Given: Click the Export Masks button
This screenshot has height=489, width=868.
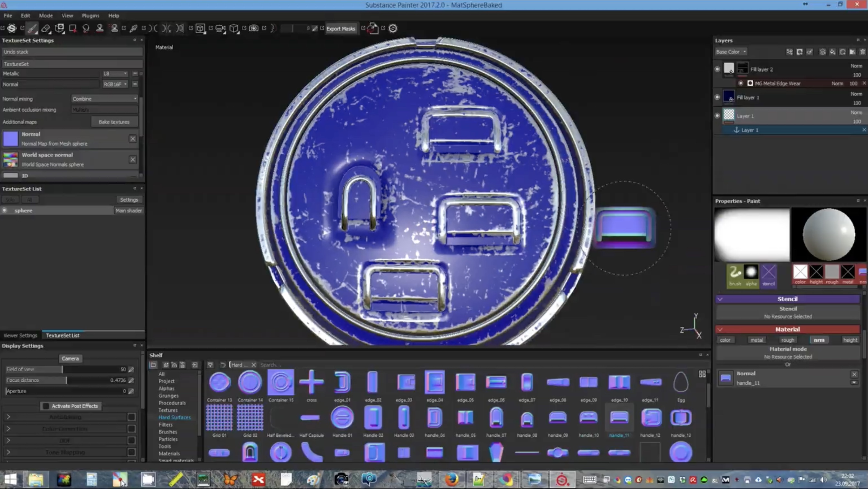Looking at the screenshot, I should tap(341, 29).
